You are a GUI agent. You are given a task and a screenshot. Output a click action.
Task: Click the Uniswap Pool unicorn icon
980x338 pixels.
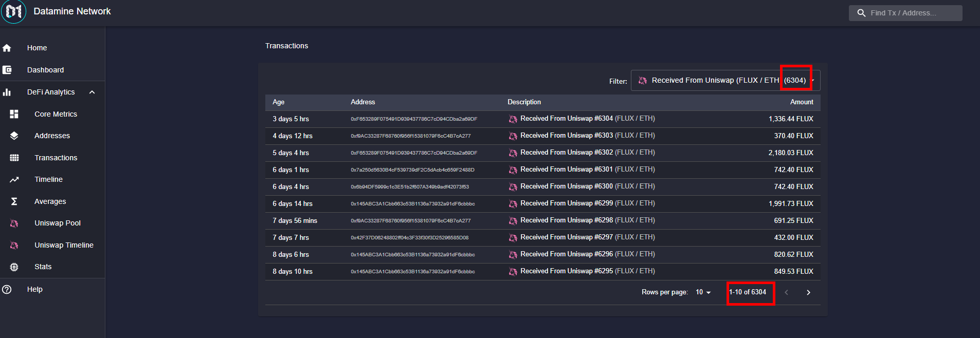click(x=14, y=223)
